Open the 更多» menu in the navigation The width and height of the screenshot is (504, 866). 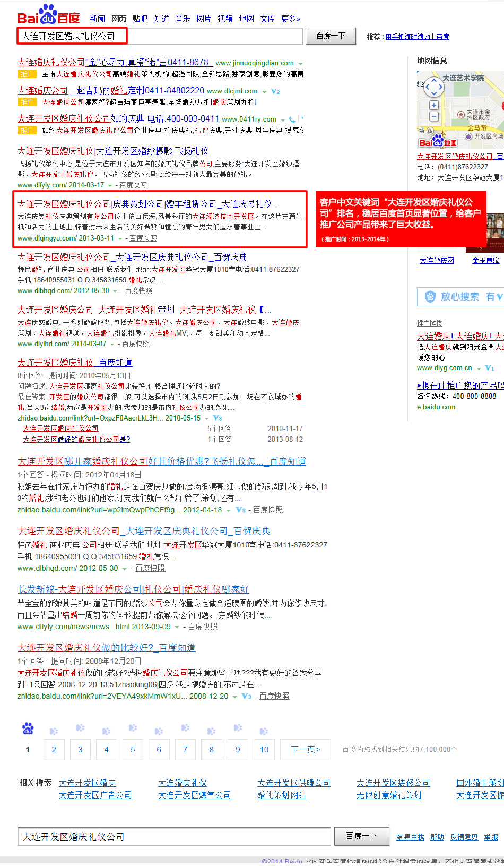coord(291,19)
